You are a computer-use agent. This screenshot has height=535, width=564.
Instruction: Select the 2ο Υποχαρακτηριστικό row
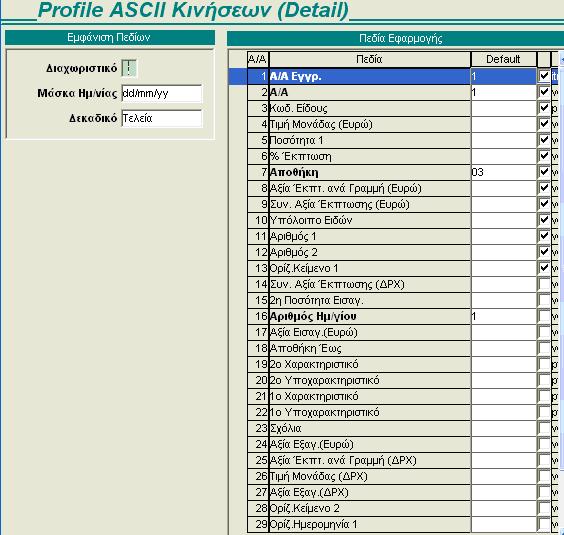coord(370,380)
